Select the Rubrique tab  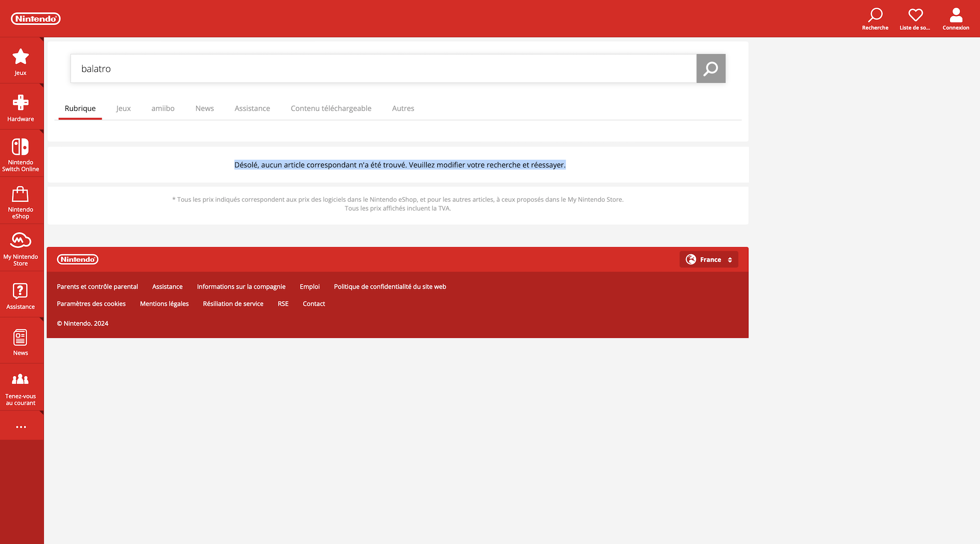80,108
